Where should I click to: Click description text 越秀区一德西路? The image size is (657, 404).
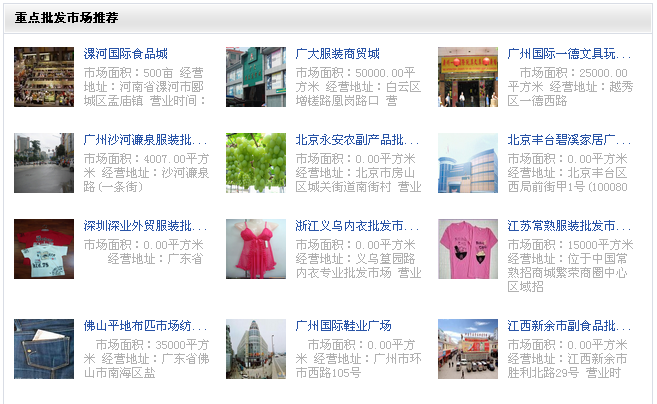tap(570, 94)
